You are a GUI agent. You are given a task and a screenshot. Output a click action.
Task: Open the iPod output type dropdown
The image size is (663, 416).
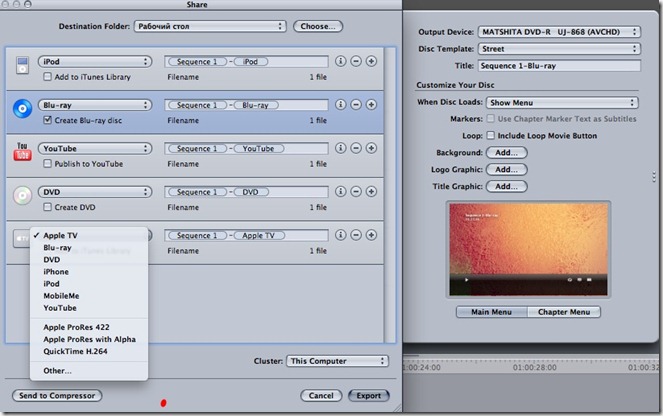[x=95, y=62]
